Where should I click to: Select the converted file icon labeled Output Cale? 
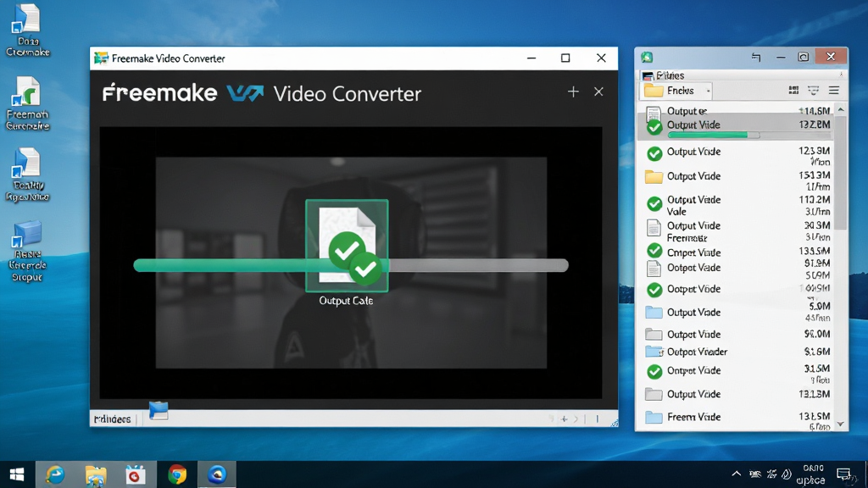point(347,246)
